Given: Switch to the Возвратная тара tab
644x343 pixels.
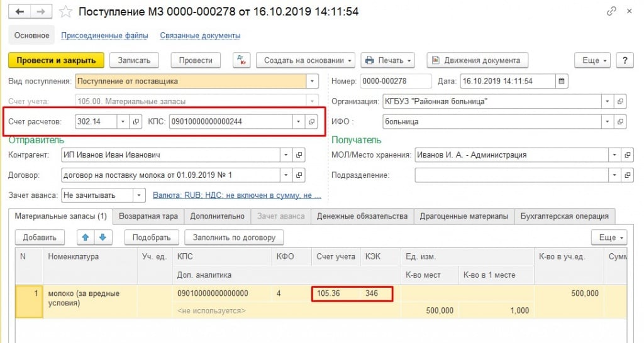Looking at the screenshot, I should point(148,216).
